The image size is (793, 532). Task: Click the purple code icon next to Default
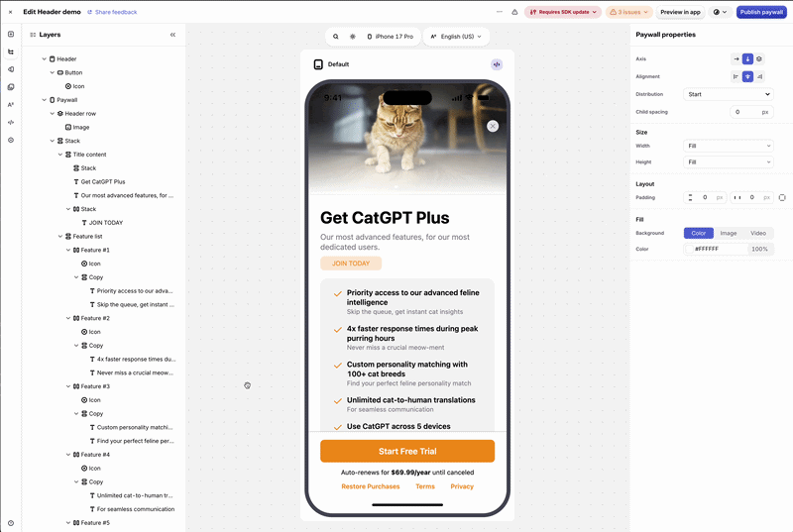(x=497, y=64)
